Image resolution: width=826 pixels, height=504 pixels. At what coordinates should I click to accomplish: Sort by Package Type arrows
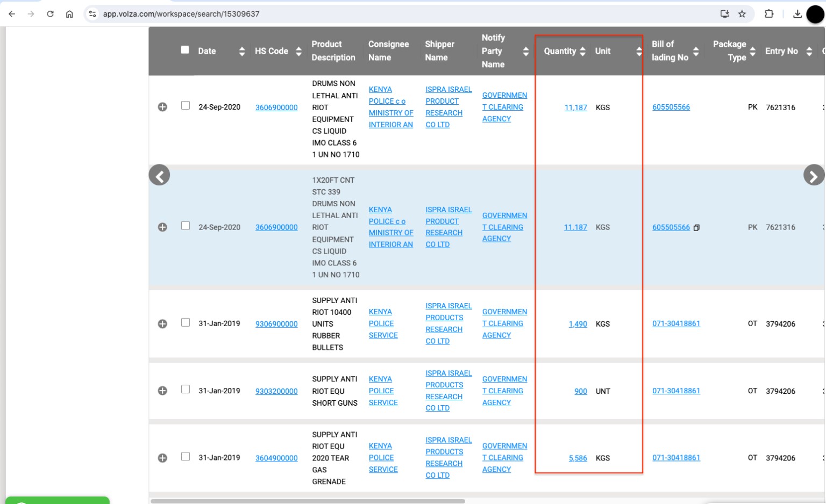coord(753,51)
